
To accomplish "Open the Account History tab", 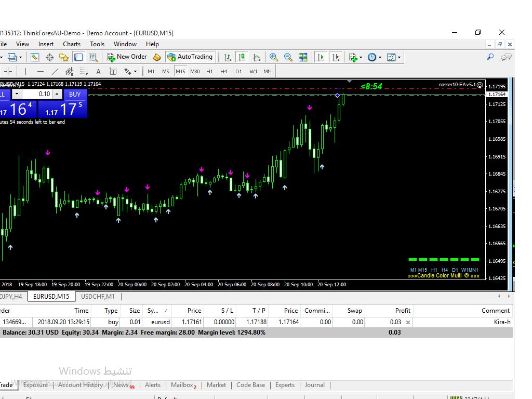I will coord(81,385).
